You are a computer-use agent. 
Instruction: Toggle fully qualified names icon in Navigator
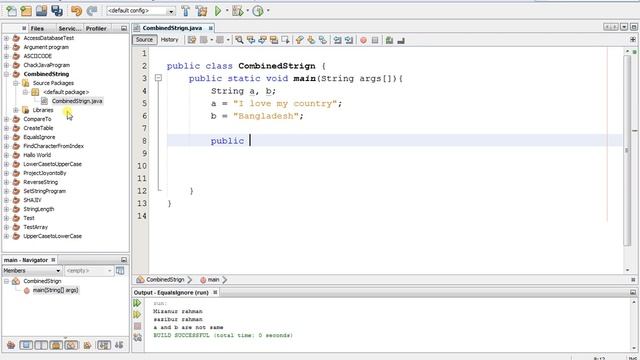(x=87, y=345)
